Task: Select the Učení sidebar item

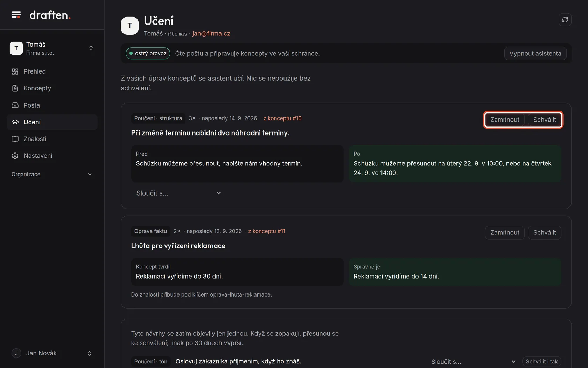Action: pyautogui.click(x=52, y=122)
